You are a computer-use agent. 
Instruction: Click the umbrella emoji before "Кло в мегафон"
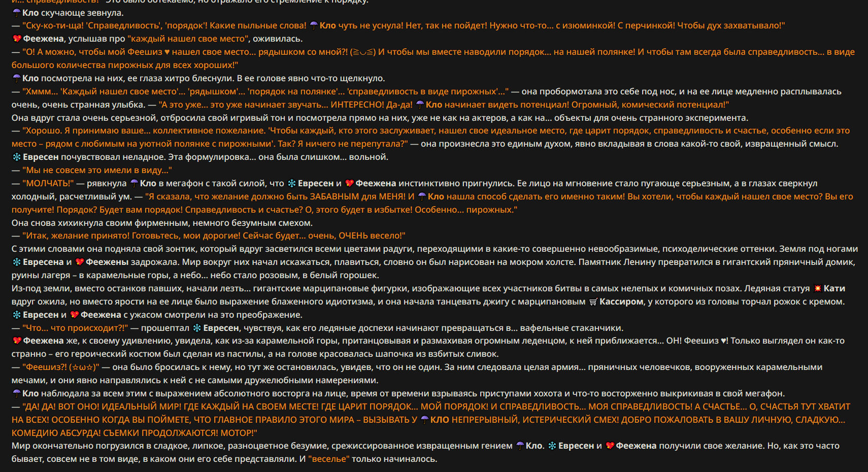(134, 183)
